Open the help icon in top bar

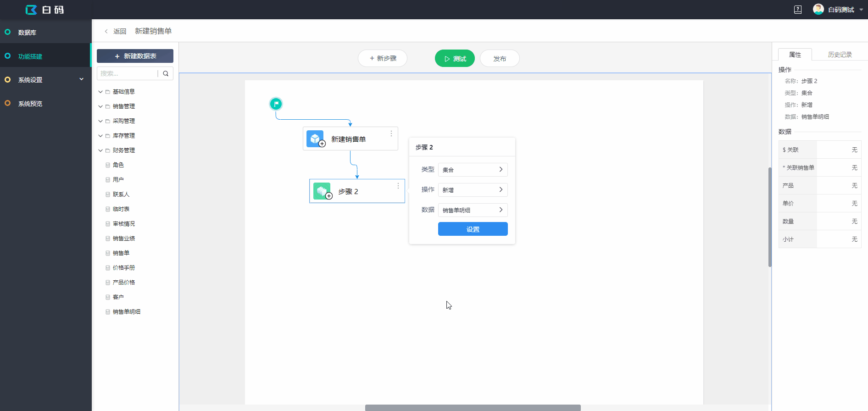[798, 10]
